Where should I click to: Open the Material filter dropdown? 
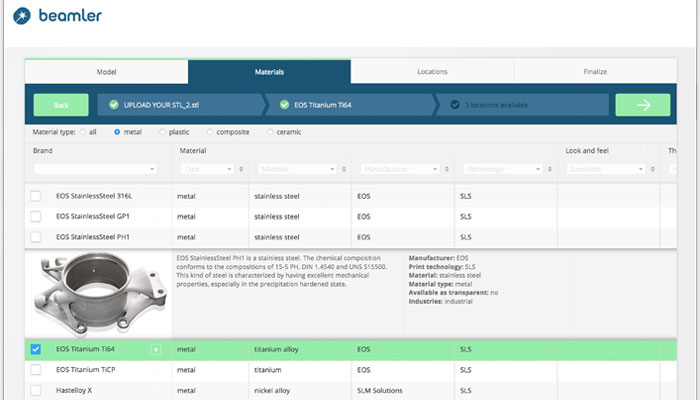[x=297, y=169]
